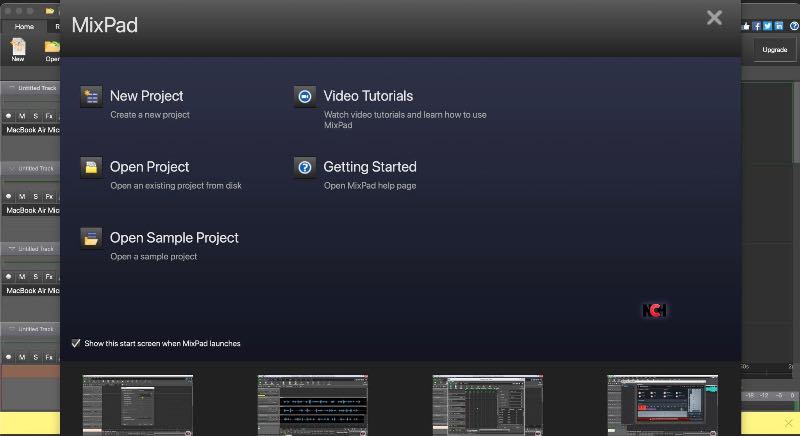Open Fx on the second Untitled Track

click(49, 196)
